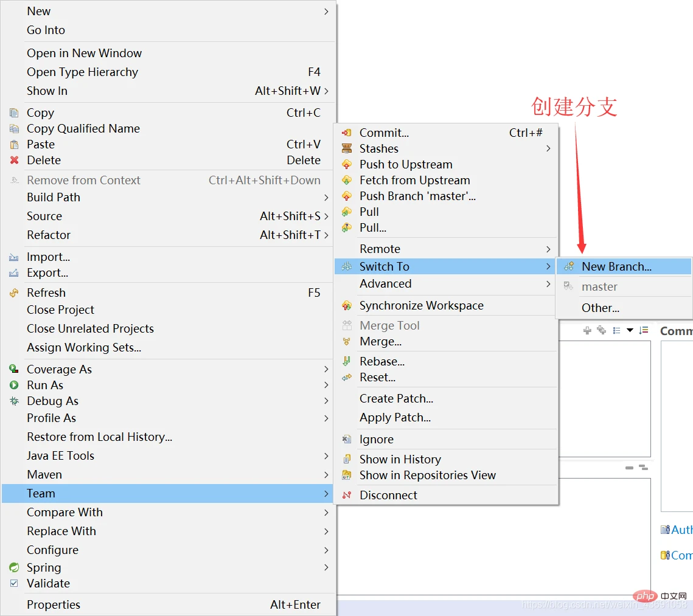Choose Close Project
693x616 pixels.
tap(61, 310)
